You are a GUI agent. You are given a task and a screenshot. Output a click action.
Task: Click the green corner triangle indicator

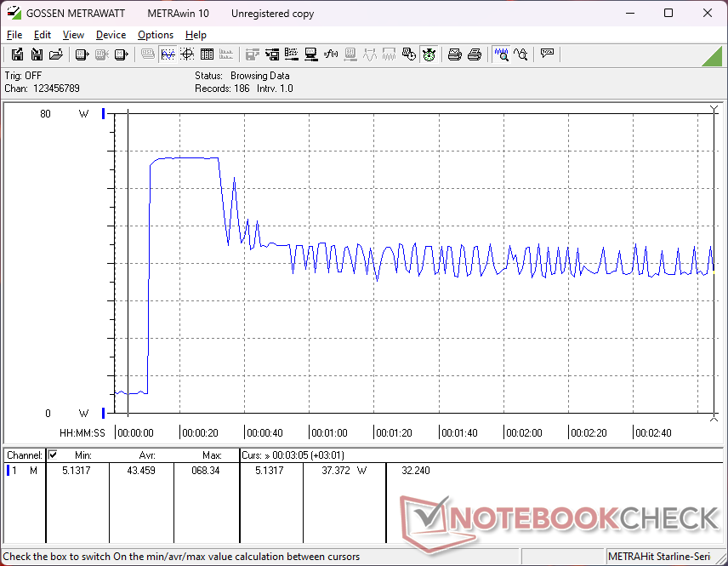tap(713, 56)
